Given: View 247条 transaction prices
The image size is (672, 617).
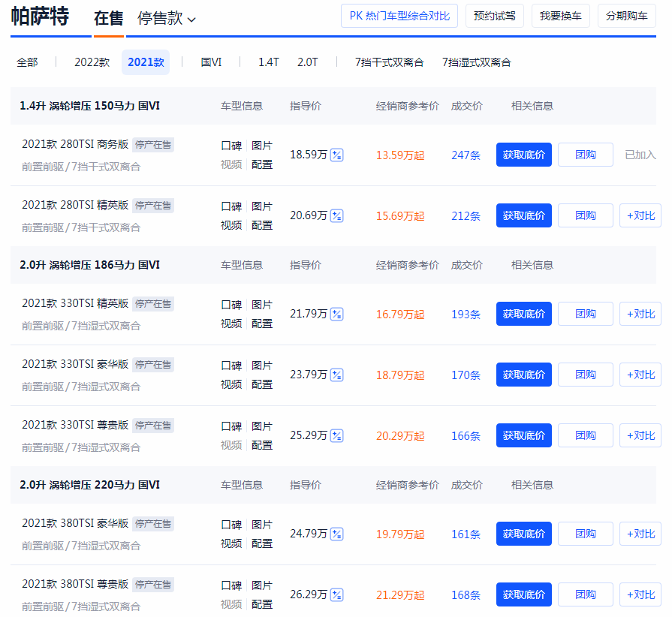Looking at the screenshot, I should [466, 155].
